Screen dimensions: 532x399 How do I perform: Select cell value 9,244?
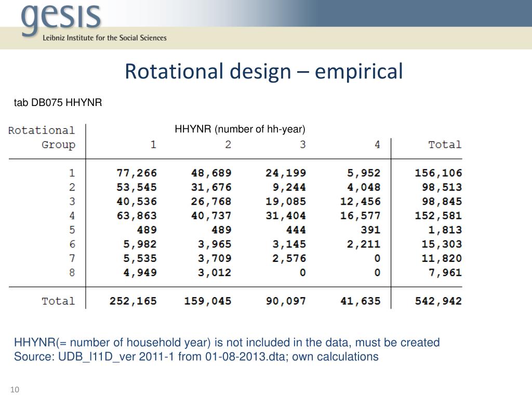coord(289,187)
